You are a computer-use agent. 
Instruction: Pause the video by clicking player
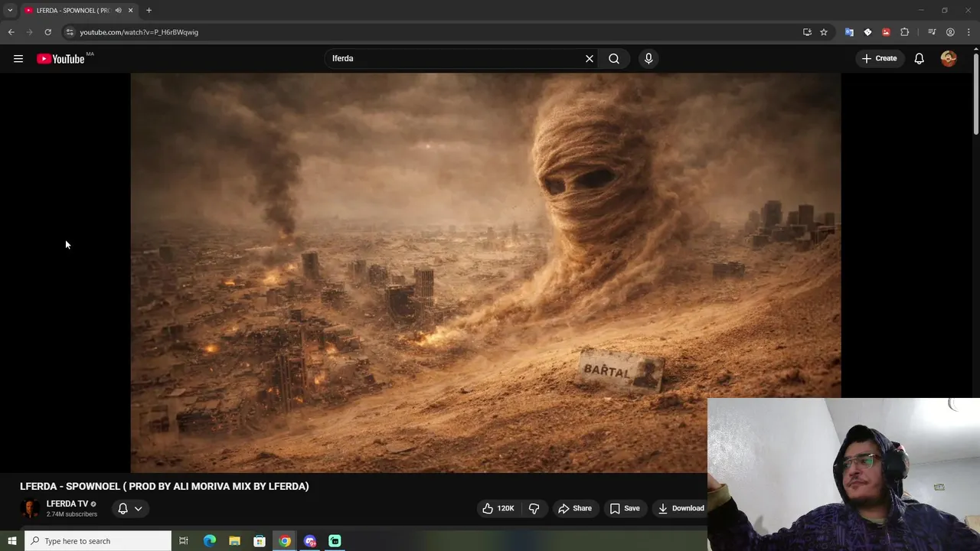click(485, 272)
